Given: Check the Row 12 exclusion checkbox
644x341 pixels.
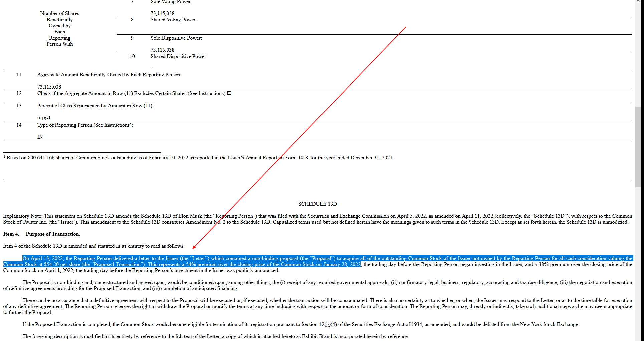Looking at the screenshot, I should pyautogui.click(x=229, y=93).
